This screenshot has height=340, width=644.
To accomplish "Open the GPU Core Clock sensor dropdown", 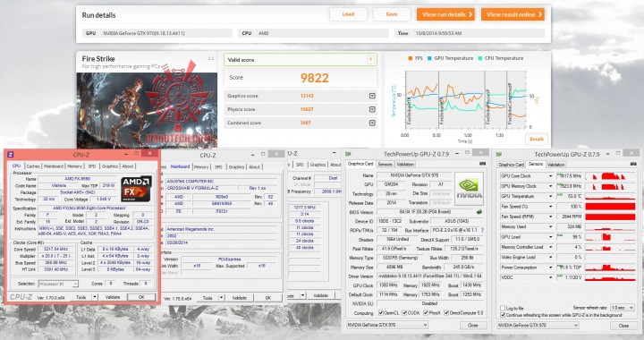I will click(551, 175).
